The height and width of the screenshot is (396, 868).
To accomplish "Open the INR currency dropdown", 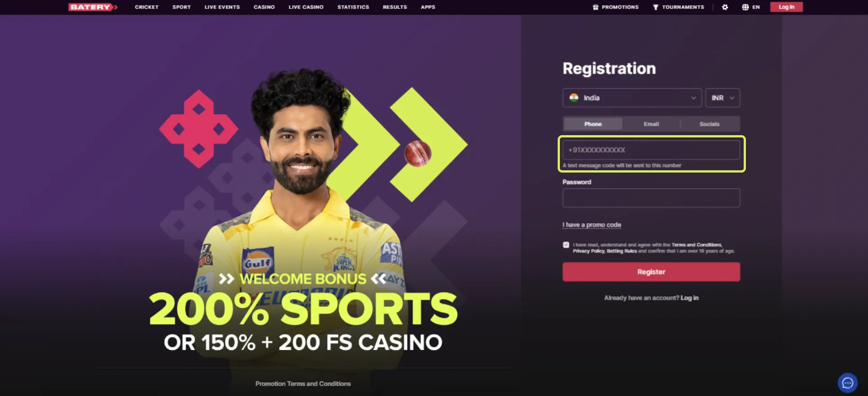I will coord(723,98).
